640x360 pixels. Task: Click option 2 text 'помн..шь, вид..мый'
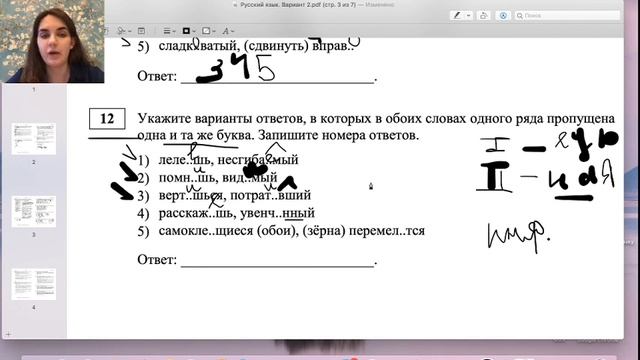click(218, 178)
